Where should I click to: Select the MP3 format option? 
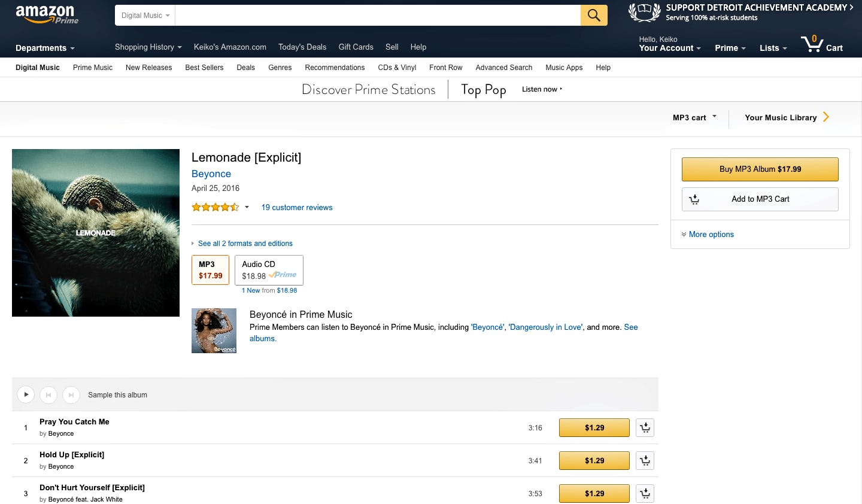pos(210,270)
